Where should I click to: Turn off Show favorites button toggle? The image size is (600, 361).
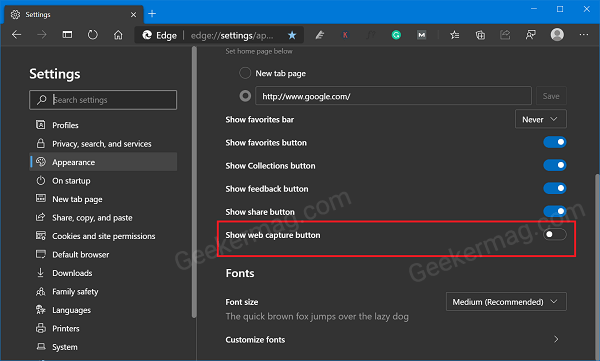[x=554, y=142]
